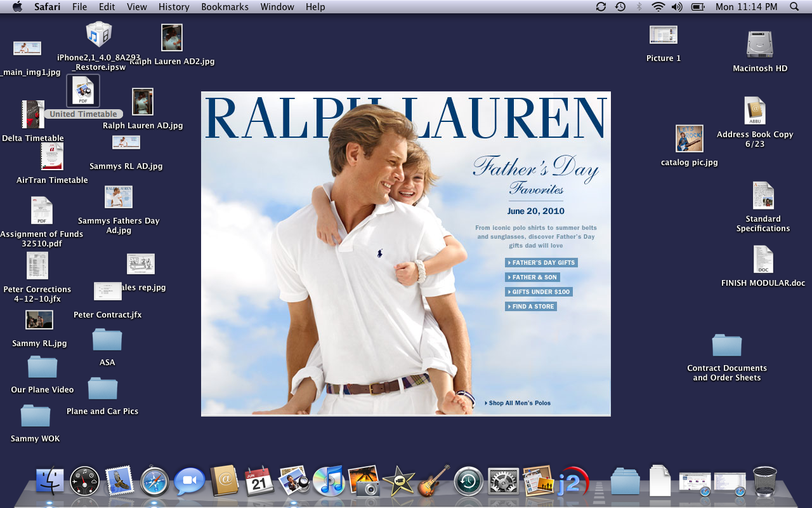Select the Peter Contract.jfx file thumbnail
812x508 pixels.
[x=108, y=291]
